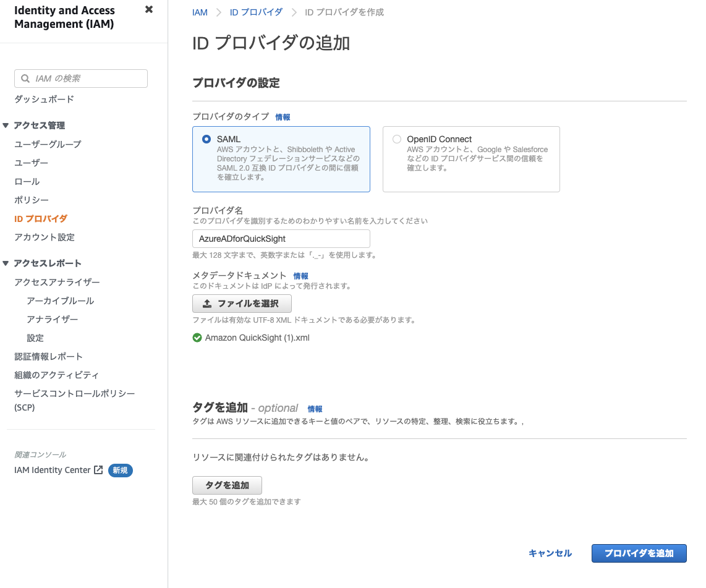Click the ファイルを選択 button
The width and height of the screenshot is (706, 588).
pos(242,304)
